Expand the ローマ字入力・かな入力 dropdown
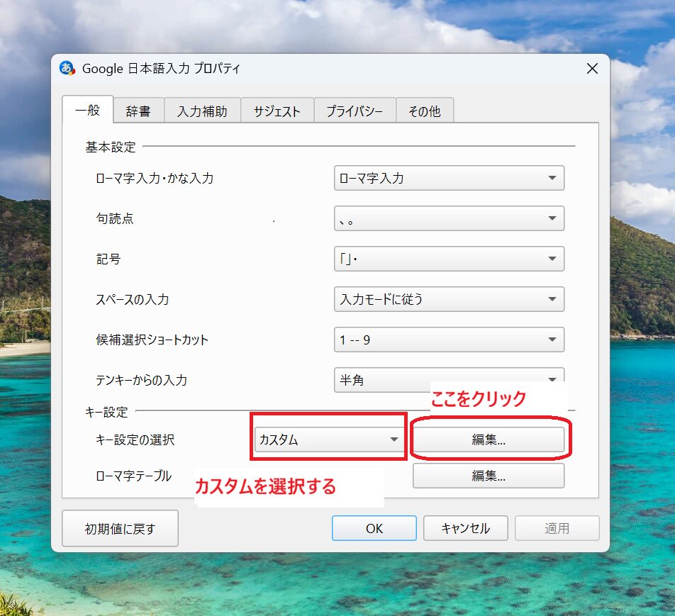Screen dimensions: 675x616 [x=449, y=178]
